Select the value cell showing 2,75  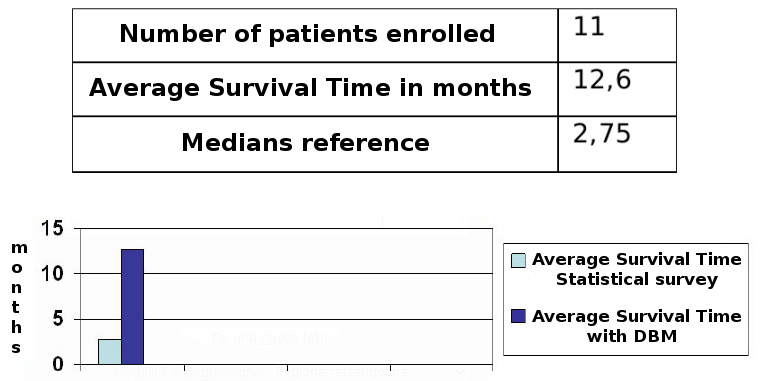coord(617,144)
